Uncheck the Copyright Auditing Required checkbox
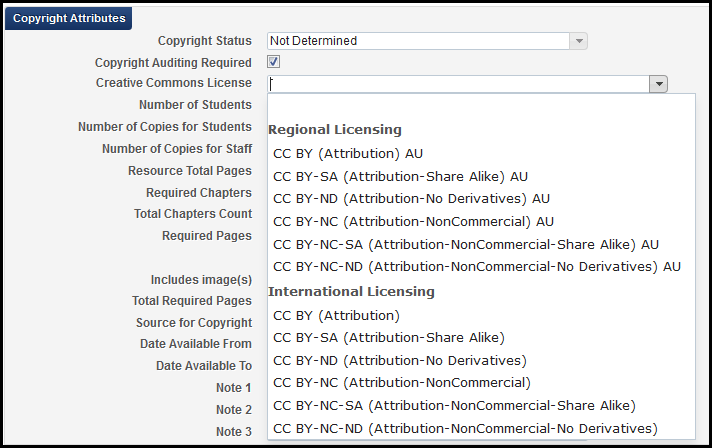This screenshot has width=712, height=448. (x=273, y=62)
